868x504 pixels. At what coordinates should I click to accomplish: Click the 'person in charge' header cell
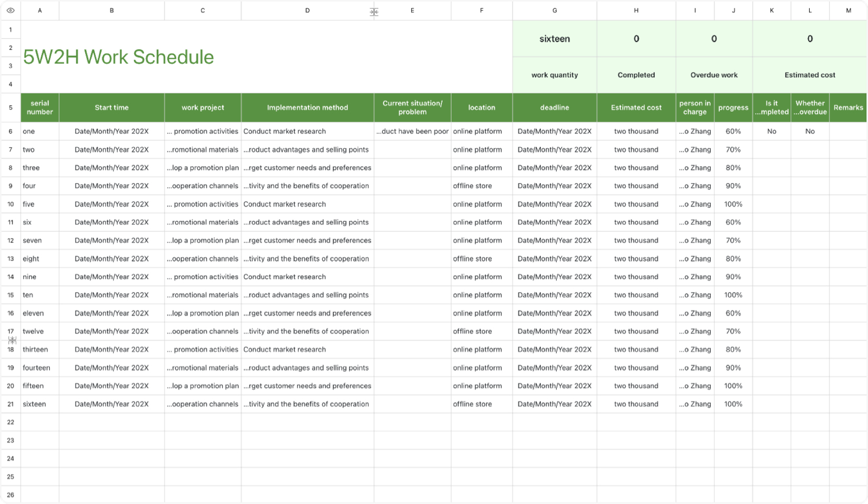tap(695, 107)
